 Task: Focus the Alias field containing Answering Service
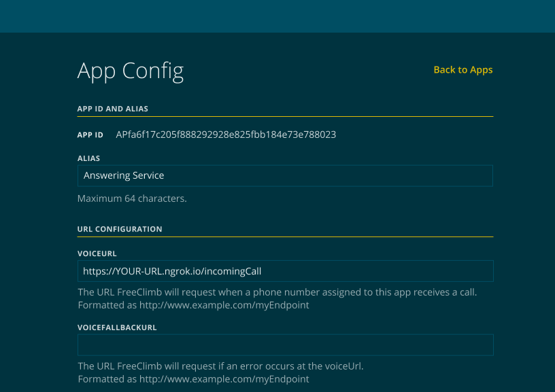click(285, 176)
